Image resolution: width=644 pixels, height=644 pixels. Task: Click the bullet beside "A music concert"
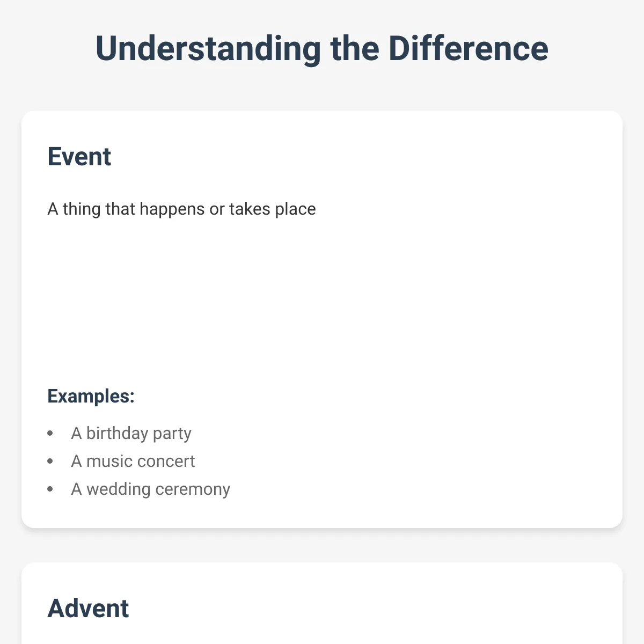(x=50, y=461)
